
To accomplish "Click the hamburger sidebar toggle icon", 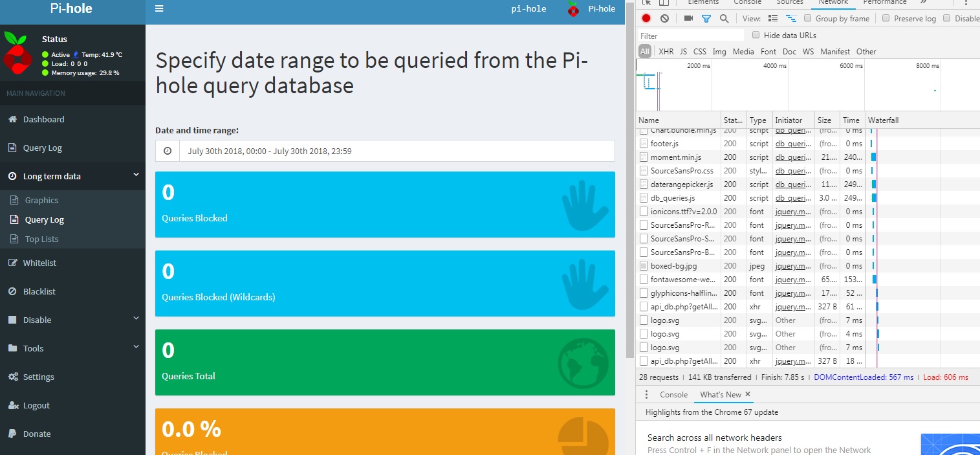I will [x=159, y=9].
